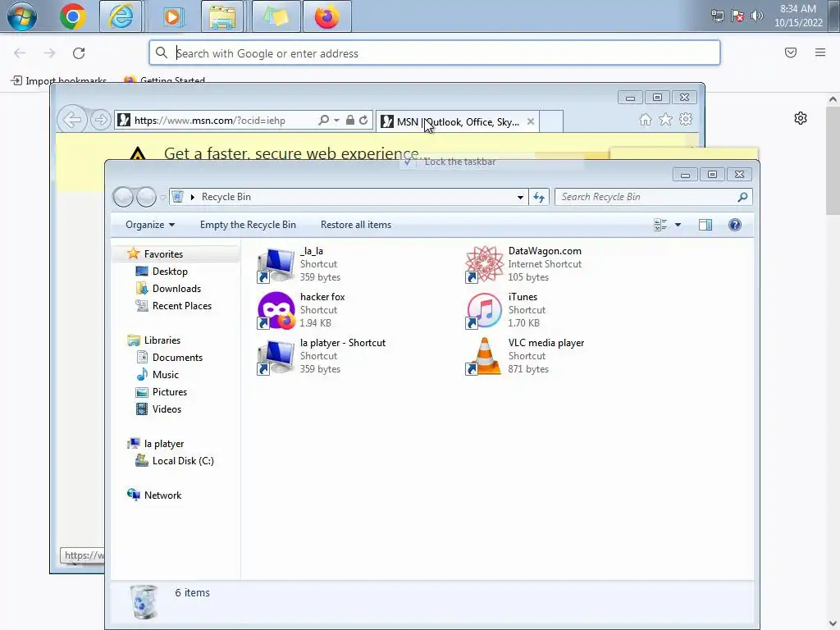This screenshot has width=840, height=630.
Task: Select the MSN Outlook tab
Action: [x=458, y=121]
